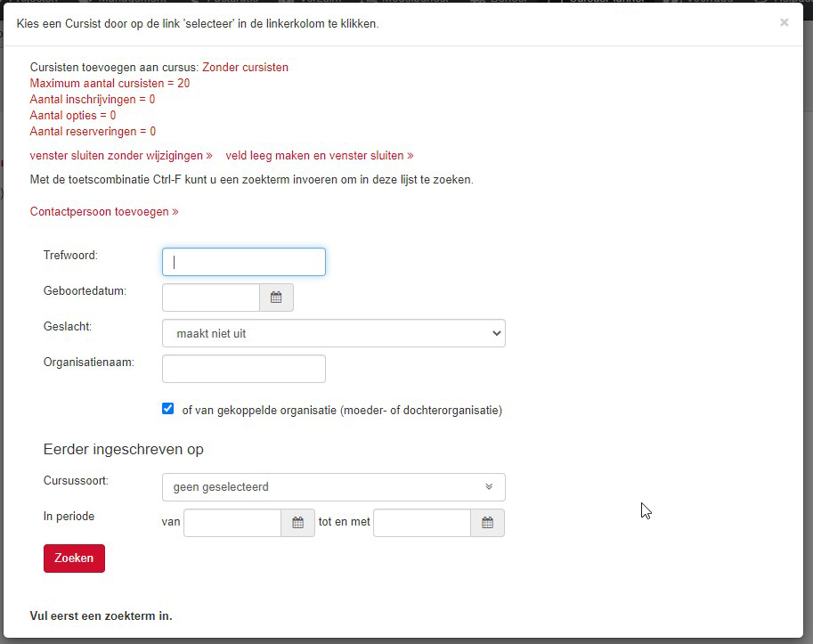The image size is (813, 644).
Task: Close the dialog with the × icon
Action: click(784, 22)
